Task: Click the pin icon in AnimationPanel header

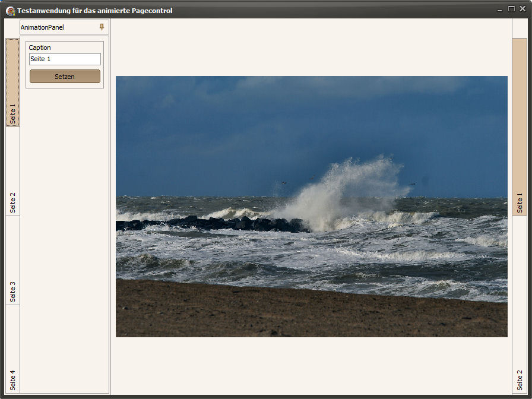Action: pos(102,27)
